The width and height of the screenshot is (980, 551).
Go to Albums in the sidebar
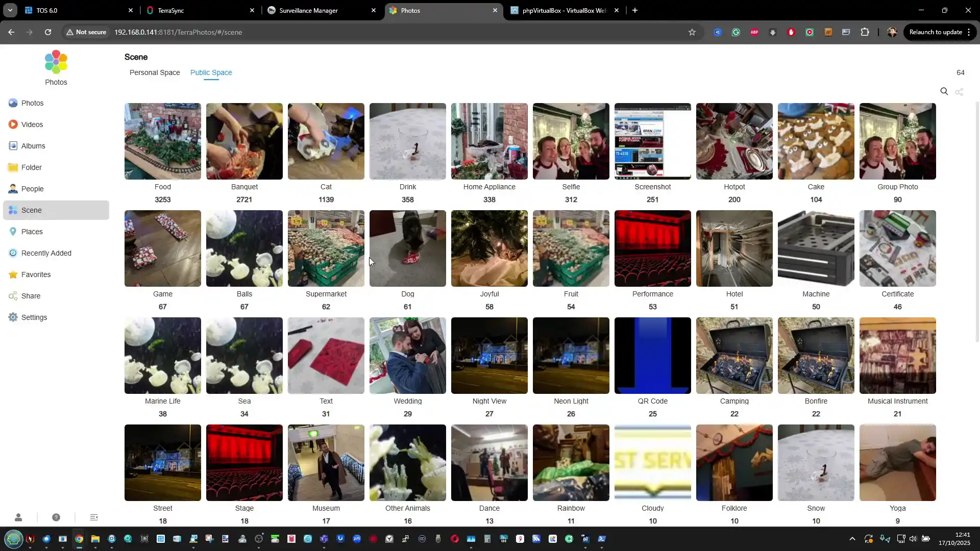pos(33,146)
